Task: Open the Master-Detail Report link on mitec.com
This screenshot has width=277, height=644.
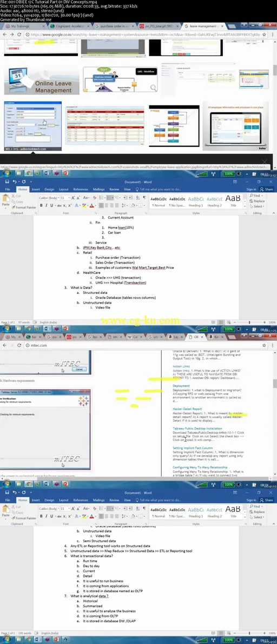Action: click(x=187, y=409)
